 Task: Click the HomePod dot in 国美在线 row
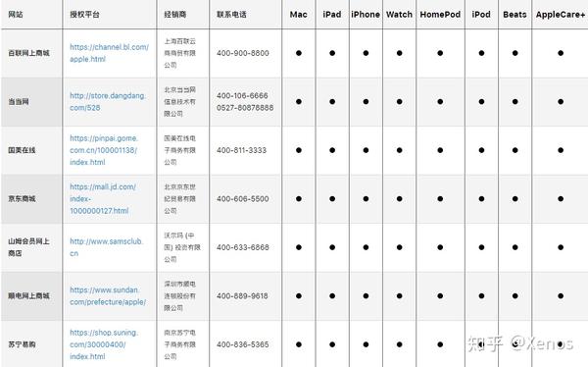click(x=440, y=150)
